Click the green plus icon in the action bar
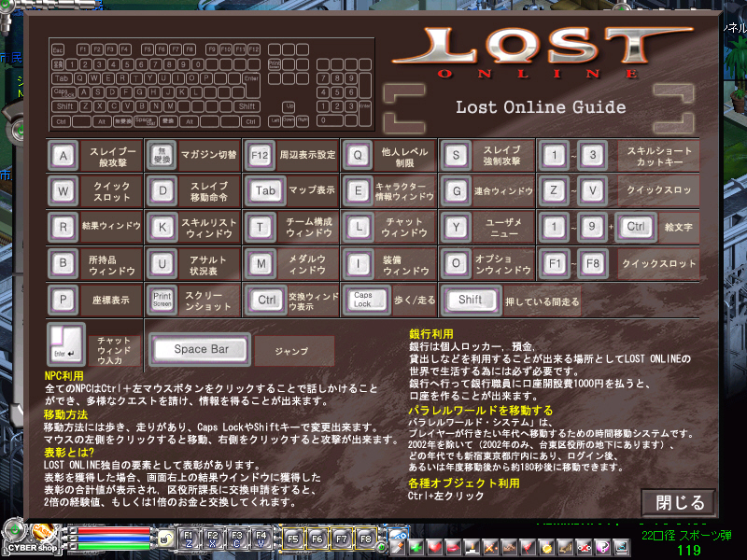This screenshot has width=747, height=560. pyautogui.click(x=416, y=547)
